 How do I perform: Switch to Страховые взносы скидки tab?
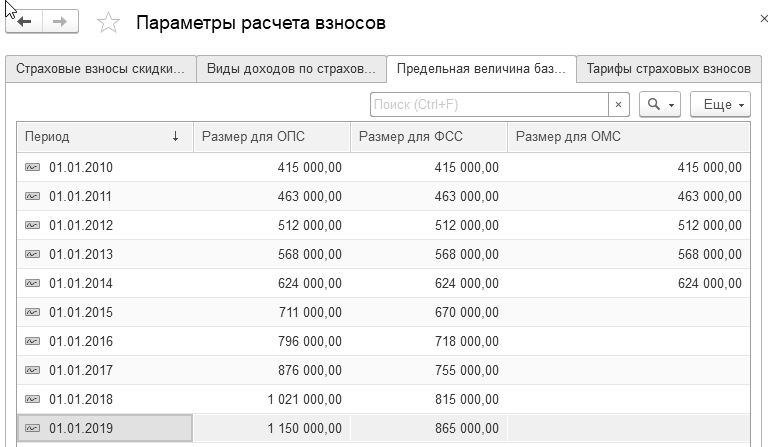[x=99, y=69]
